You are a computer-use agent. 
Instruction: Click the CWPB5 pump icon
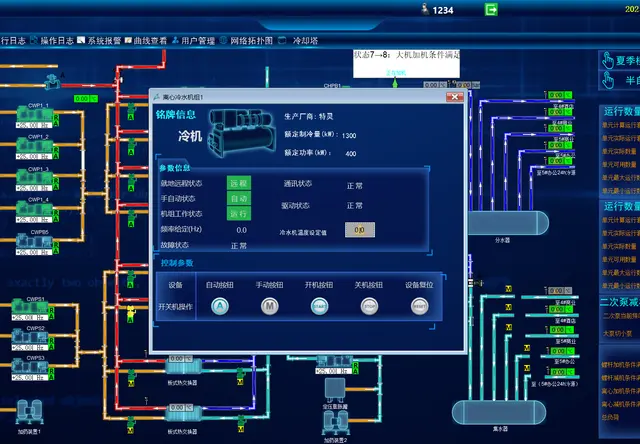pos(35,241)
